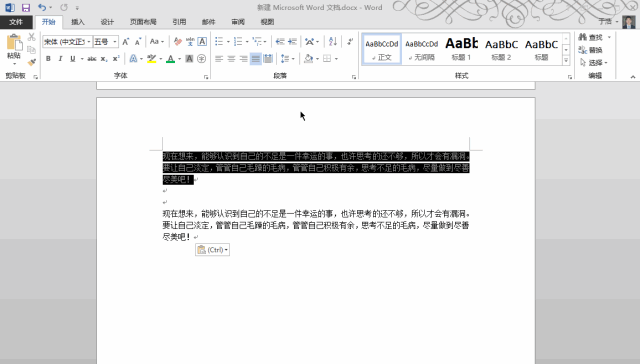640x364 pixels.
Task: Click the Decrease Indent icon
Action: click(x=280, y=42)
